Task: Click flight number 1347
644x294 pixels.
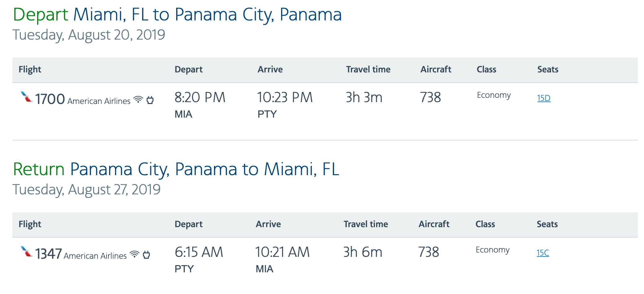Action: (48, 254)
